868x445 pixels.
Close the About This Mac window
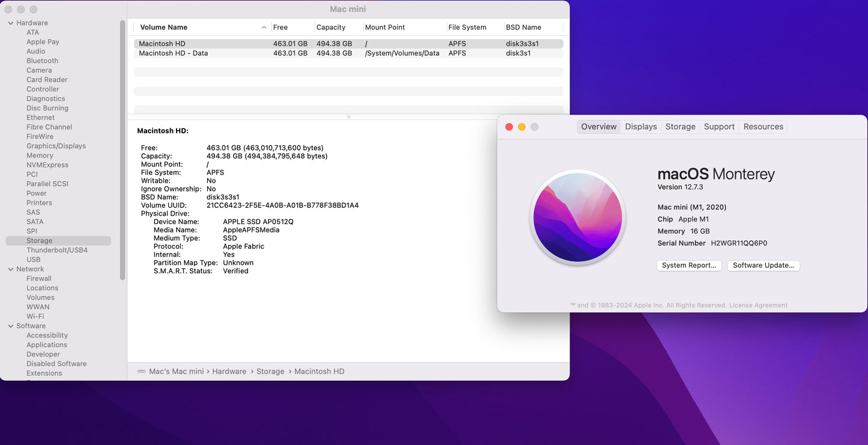click(509, 127)
